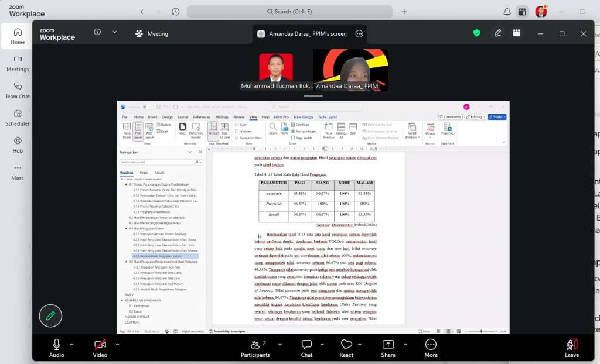Open Editing mode dropdown in Word
This screenshot has width=600, height=364.
(475, 117)
